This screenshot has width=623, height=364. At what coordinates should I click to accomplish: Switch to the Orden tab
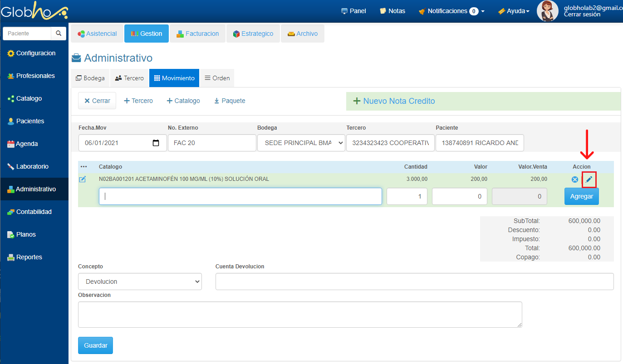coord(217,78)
